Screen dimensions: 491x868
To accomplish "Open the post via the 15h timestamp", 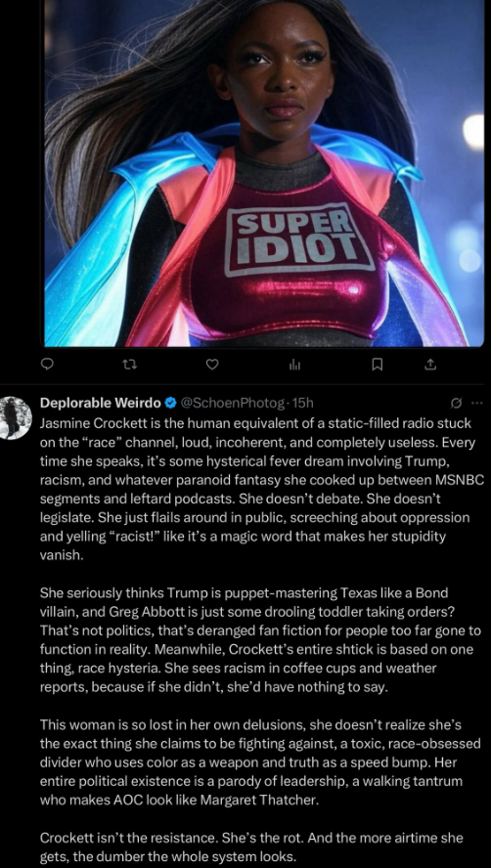I will click(302, 403).
